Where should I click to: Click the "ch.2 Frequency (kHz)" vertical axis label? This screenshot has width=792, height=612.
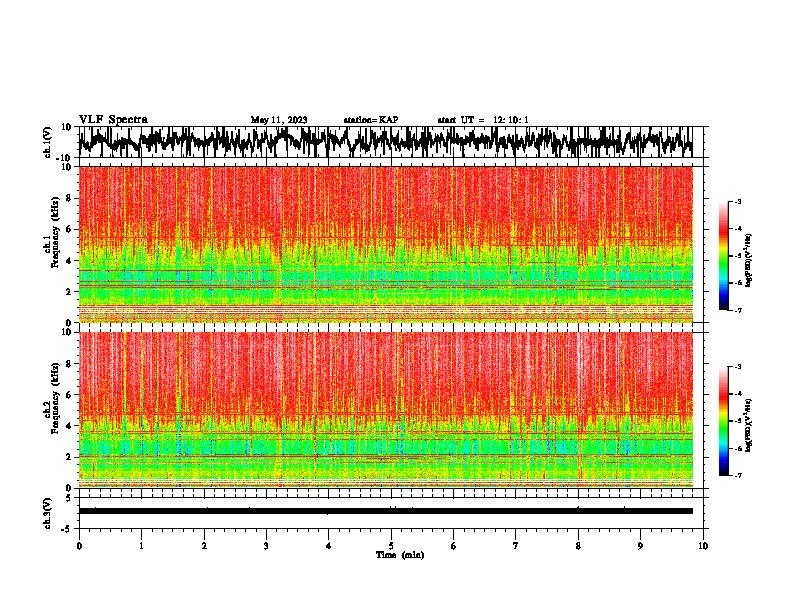(51, 398)
